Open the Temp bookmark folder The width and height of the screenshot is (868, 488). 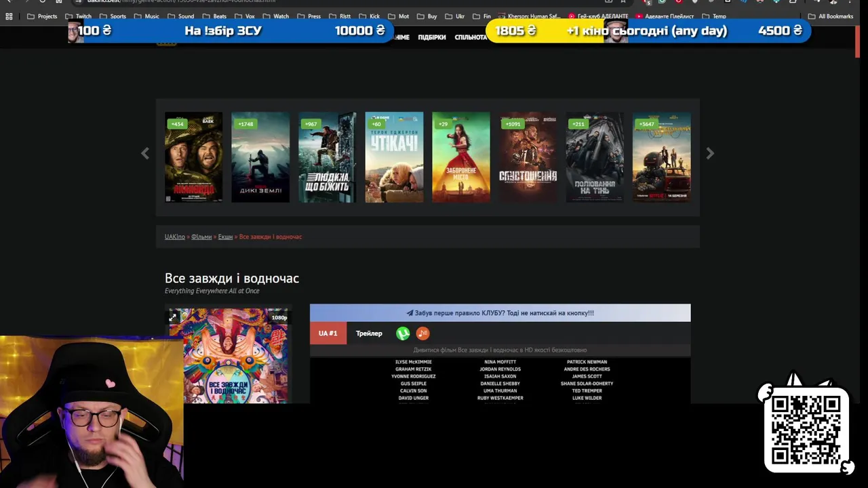coord(714,16)
